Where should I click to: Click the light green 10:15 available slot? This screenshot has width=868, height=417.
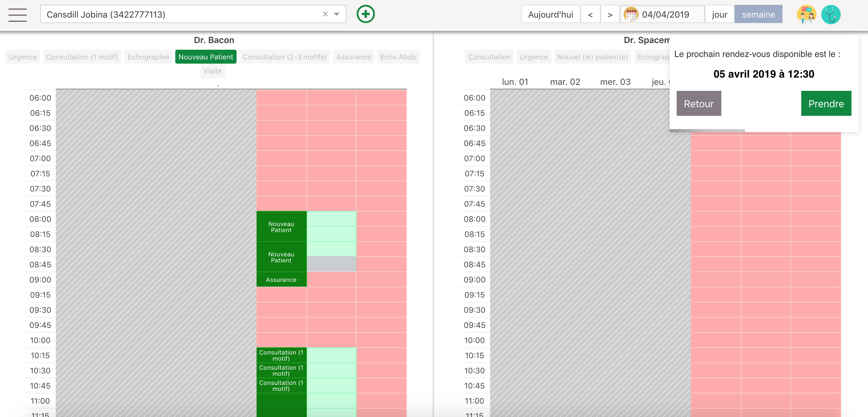pyautogui.click(x=331, y=355)
